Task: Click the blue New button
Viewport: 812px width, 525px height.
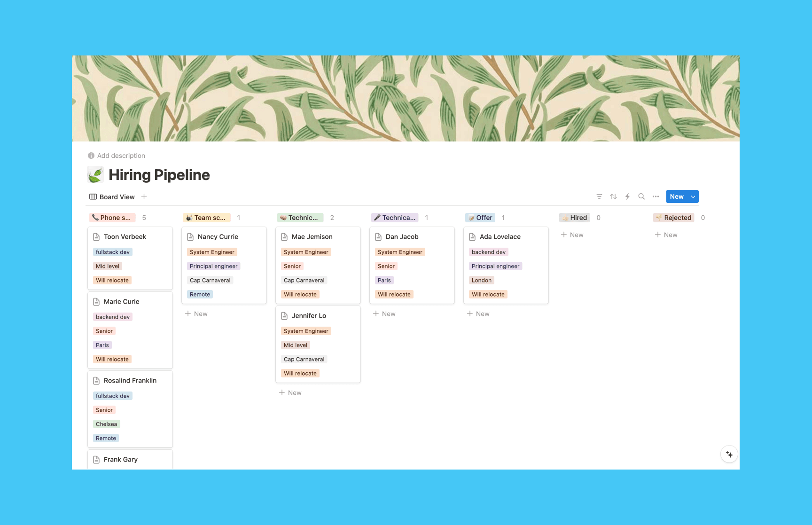Action: (x=677, y=196)
